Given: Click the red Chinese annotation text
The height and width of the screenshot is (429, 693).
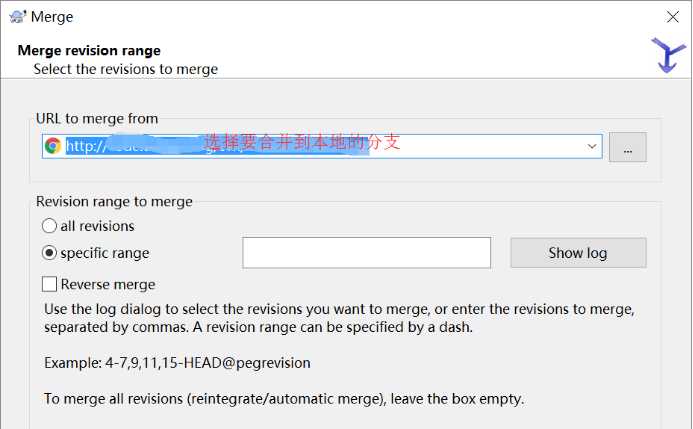Looking at the screenshot, I should click(x=302, y=142).
